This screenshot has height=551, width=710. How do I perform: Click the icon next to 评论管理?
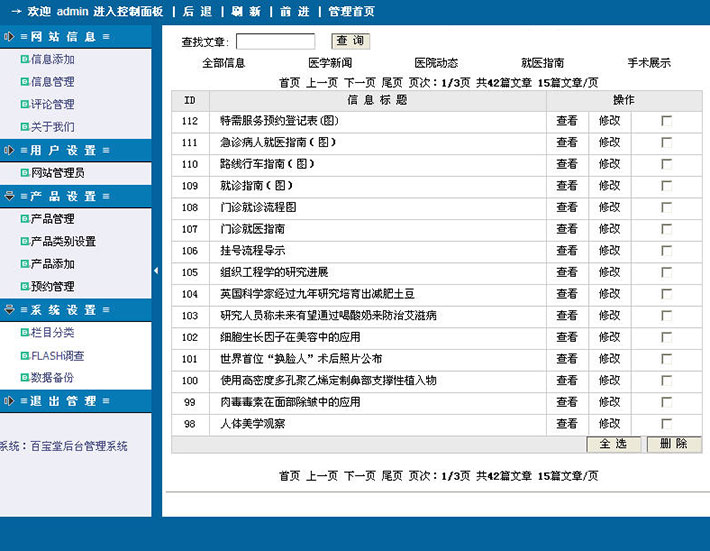[x=24, y=104]
